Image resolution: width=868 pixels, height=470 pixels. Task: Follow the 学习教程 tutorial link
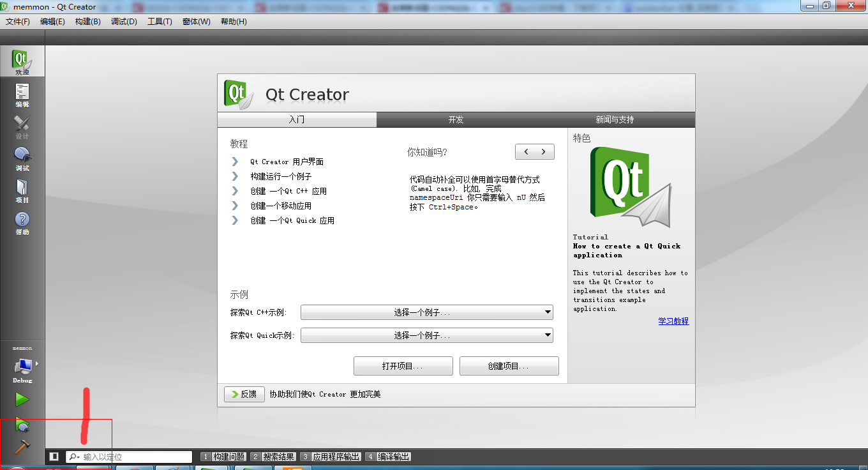pos(673,321)
